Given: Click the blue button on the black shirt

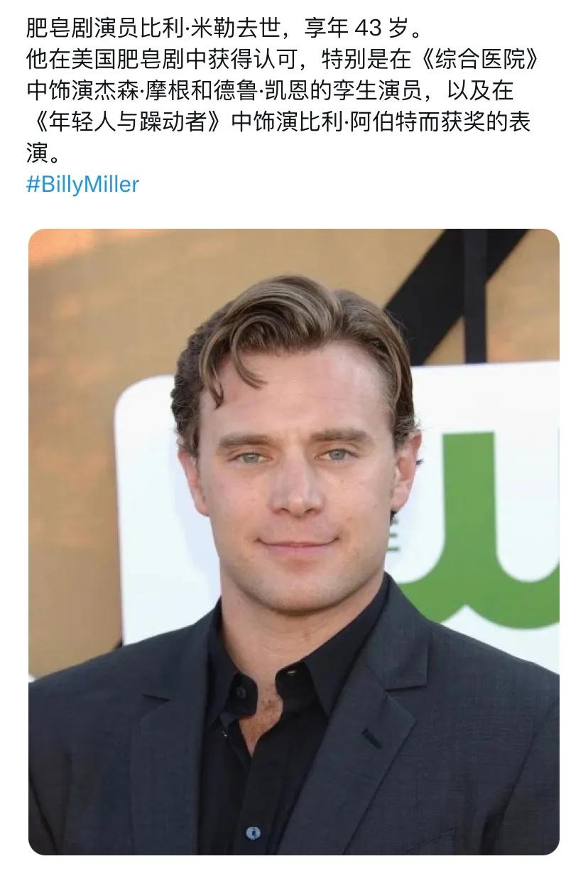Looking at the screenshot, I should [x=253, y=833].
